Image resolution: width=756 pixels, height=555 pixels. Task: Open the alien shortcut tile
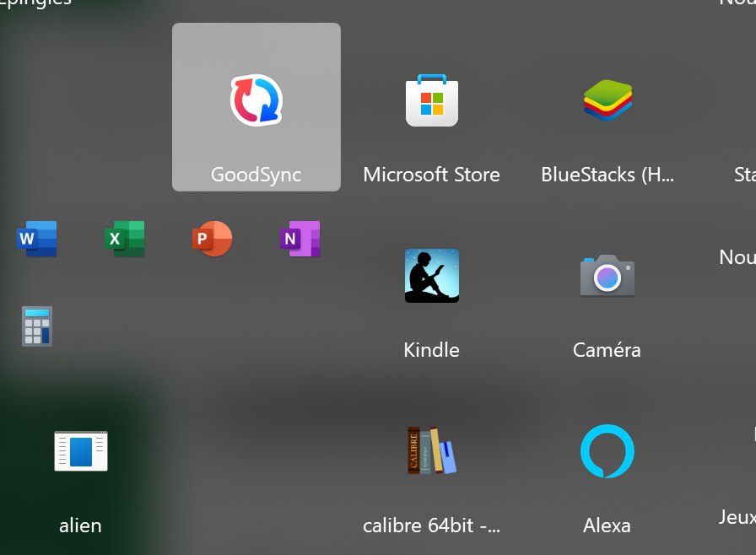click(x=80, y=451)
